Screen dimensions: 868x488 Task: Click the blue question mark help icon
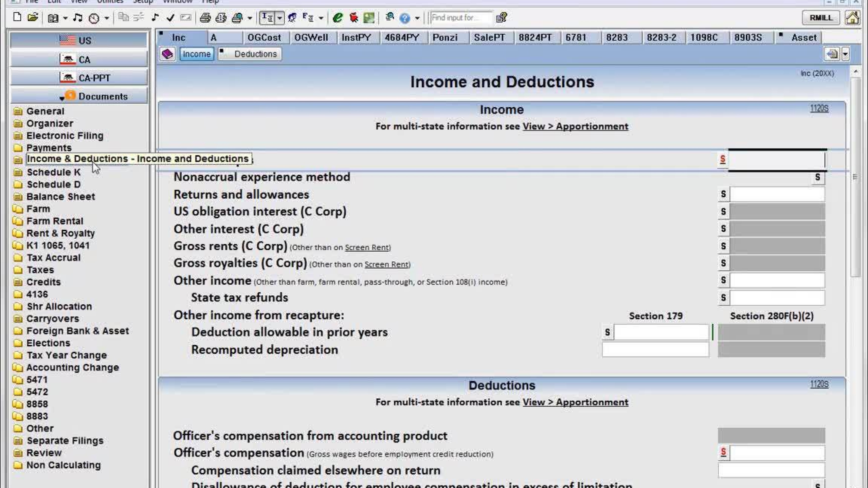pyautogui.click(x=404, y=18)
